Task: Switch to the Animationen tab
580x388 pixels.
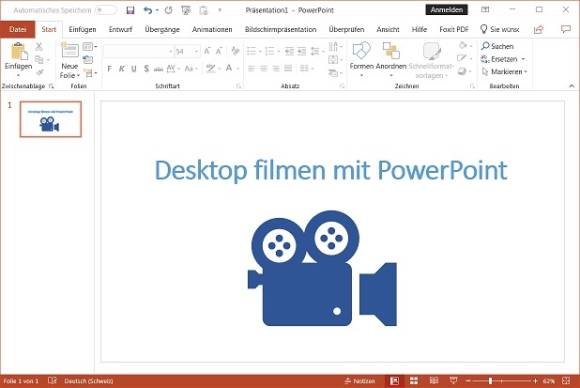Action: (x=212, y=30)
